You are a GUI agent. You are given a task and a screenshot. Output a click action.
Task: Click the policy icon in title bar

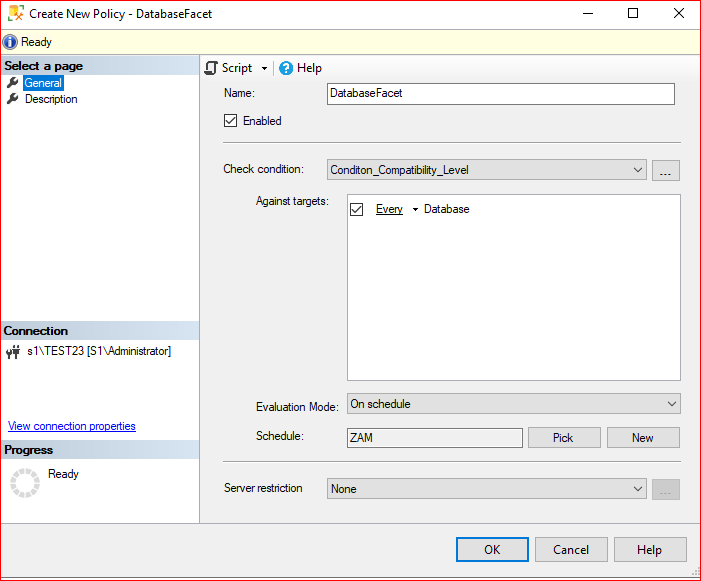[x=16, y=13]
